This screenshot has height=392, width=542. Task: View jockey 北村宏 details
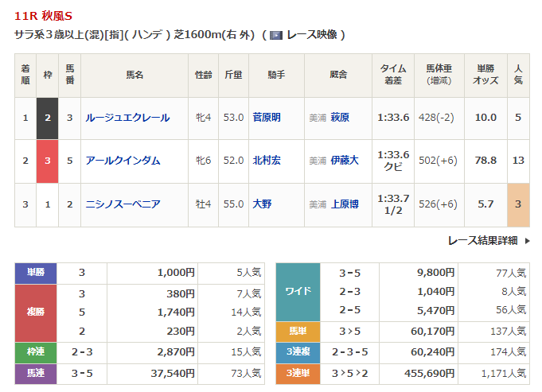tap(266, 161)
